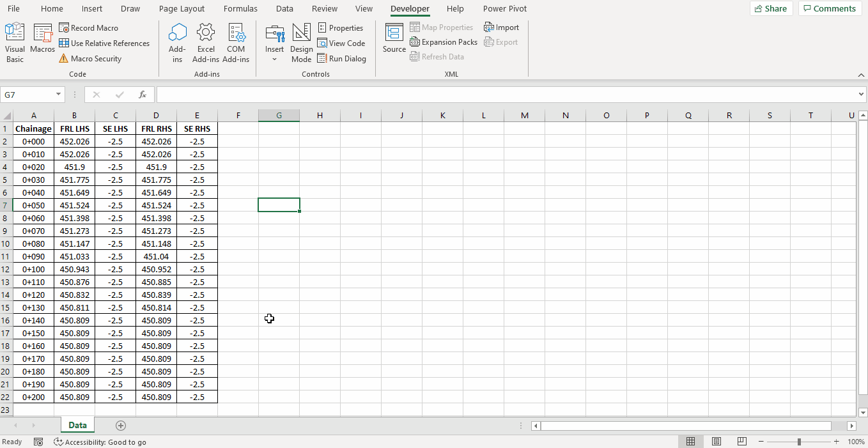Toggle Design Mode
The width and height of the screenshot is (868, 448).
point(301,43)
